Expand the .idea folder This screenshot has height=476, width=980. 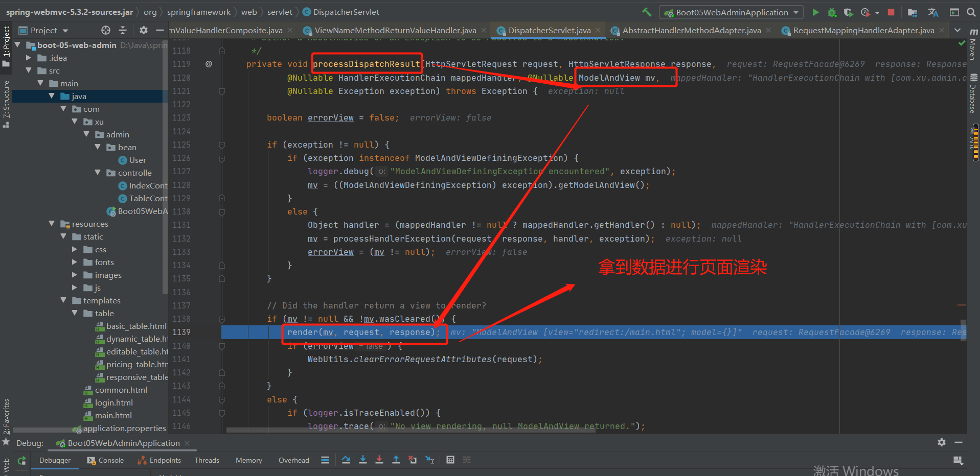pyautogui.click(x=29, y=58)
